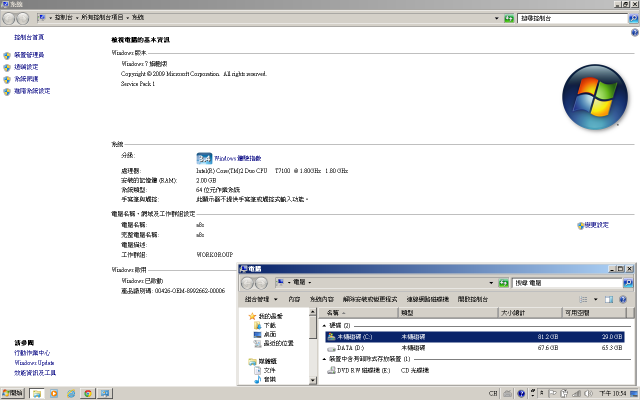Viewport: 640px width, 400px height.
Task: Launch Google Chrome from the taskbar
Action: [88, 393]
